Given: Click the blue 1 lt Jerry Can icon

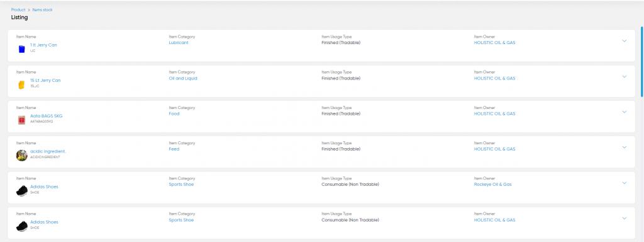Looking at the screenshot, I should (x=22, y=49).
